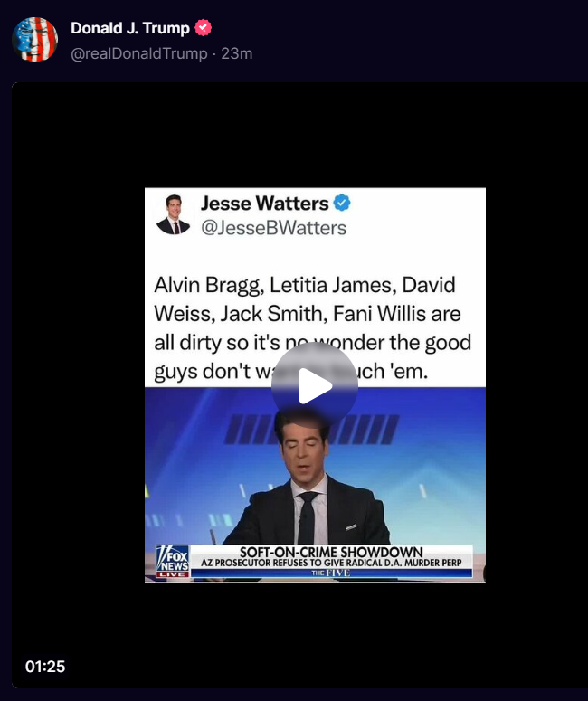The image size is (588, 701).
Task: Open the post via 23m timestamp
Action: pos(237,53)
